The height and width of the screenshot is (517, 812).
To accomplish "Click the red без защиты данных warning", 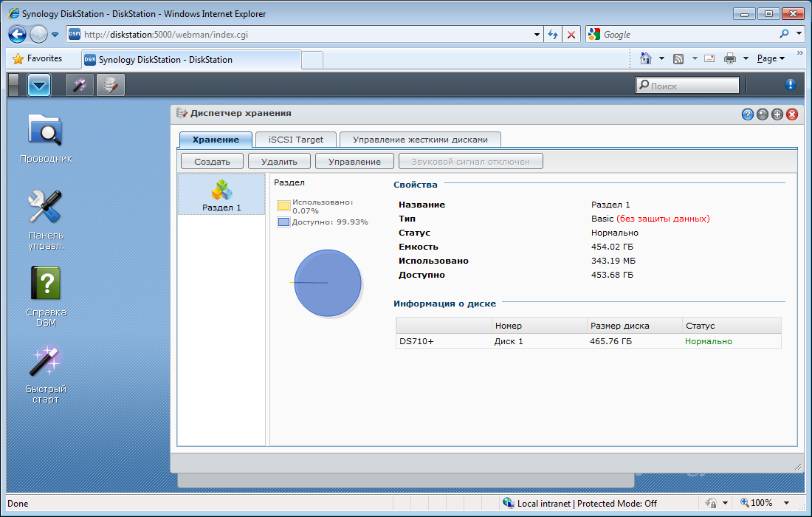I will pyautogui.click(x=663, y=219).
